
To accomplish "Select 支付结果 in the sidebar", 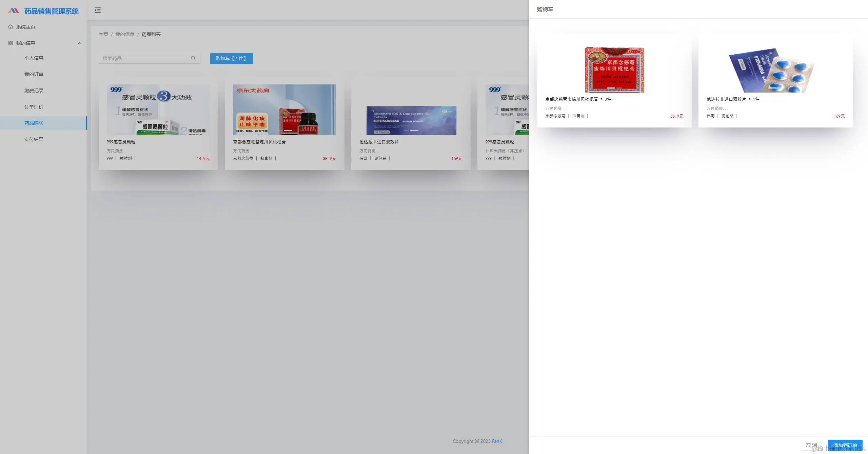I will 34,139.
